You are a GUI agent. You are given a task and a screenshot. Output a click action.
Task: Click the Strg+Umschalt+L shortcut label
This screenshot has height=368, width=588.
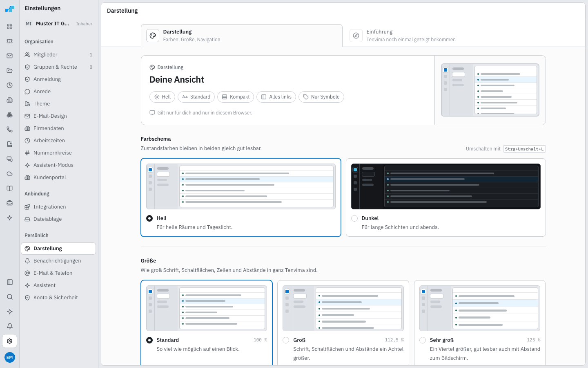point(524,149)
